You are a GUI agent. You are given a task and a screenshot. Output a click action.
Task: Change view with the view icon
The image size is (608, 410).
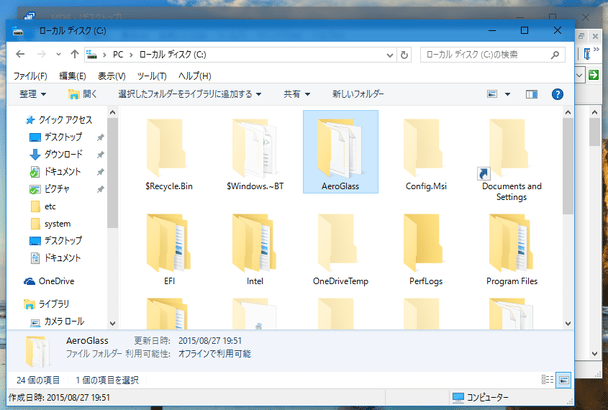coord(492,94)
